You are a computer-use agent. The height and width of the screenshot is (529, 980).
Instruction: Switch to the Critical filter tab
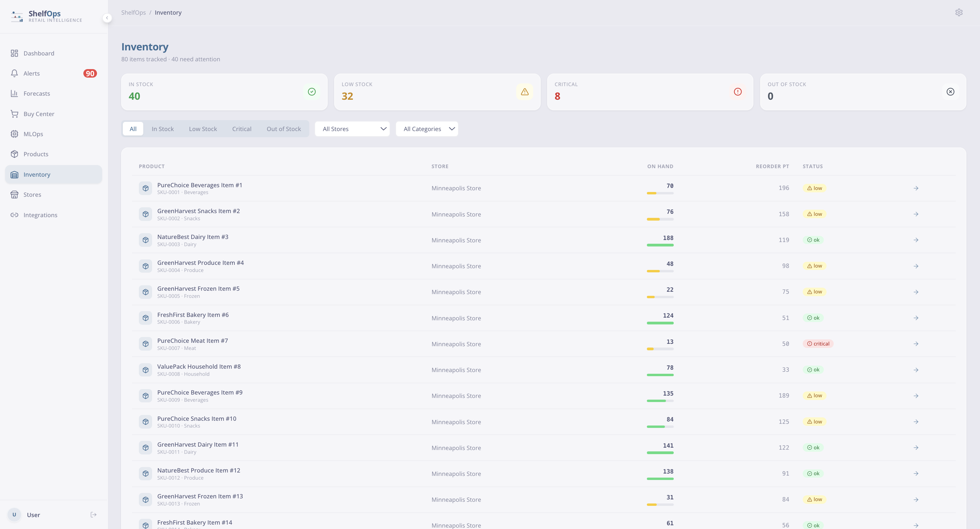[242, 129]
